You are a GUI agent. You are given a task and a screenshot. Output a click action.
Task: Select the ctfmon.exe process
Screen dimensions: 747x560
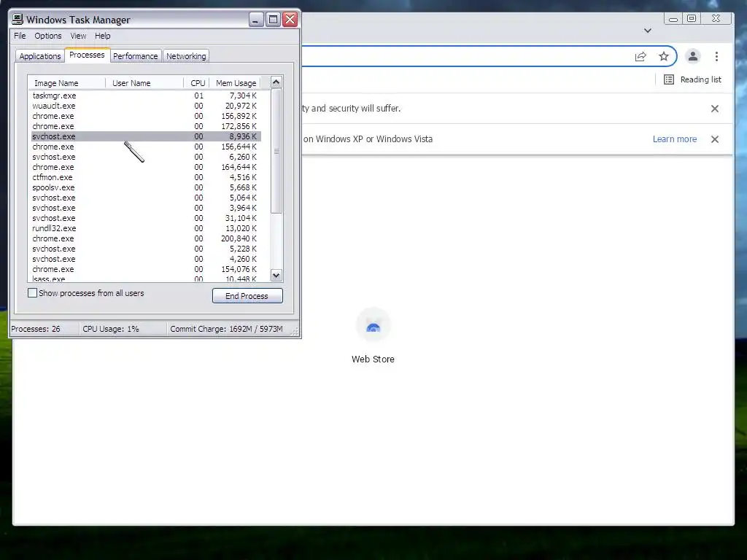[x=146, y=177]
